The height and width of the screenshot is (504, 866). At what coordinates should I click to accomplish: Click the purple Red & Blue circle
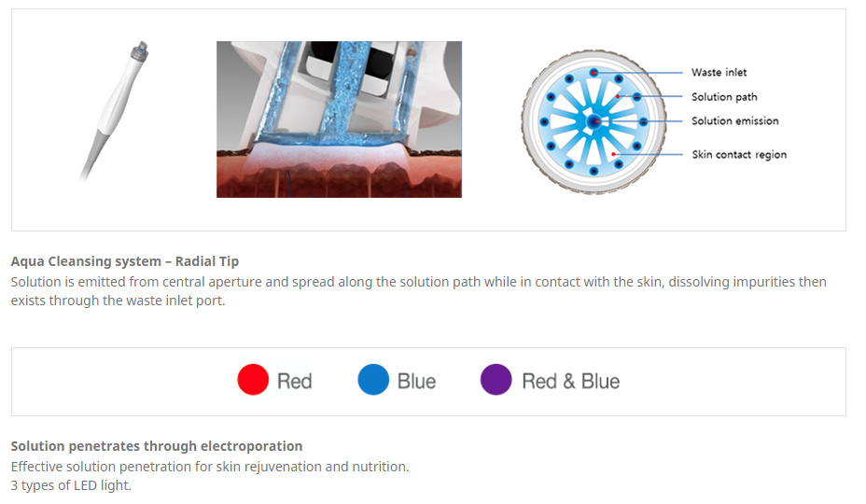pos(496,380)
